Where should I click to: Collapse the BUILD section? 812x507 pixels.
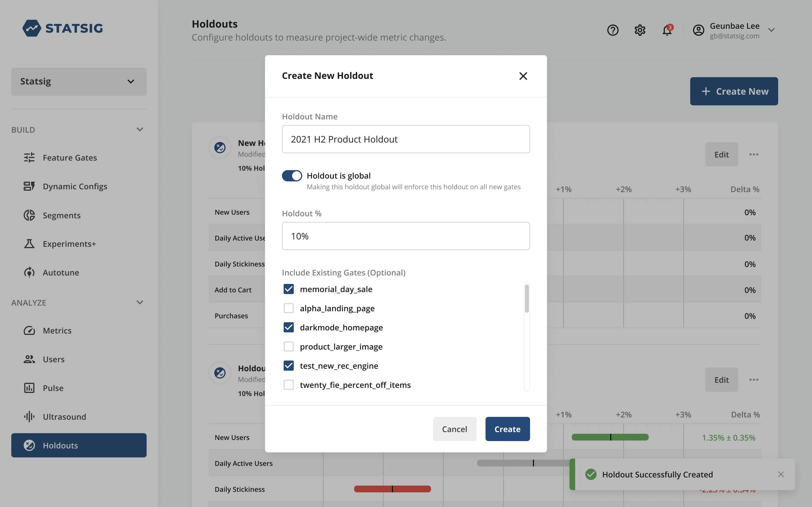coord(140,130)
